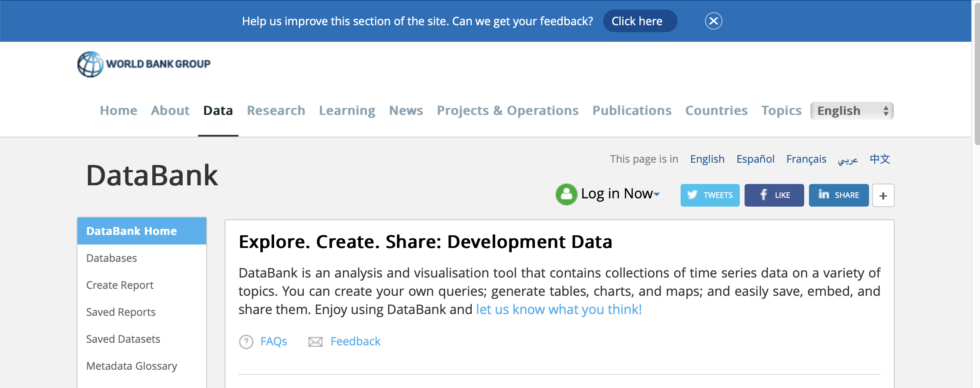980x388 pixels.
Task: Open the Learning navigation item
Action: [x=347, y=110]
